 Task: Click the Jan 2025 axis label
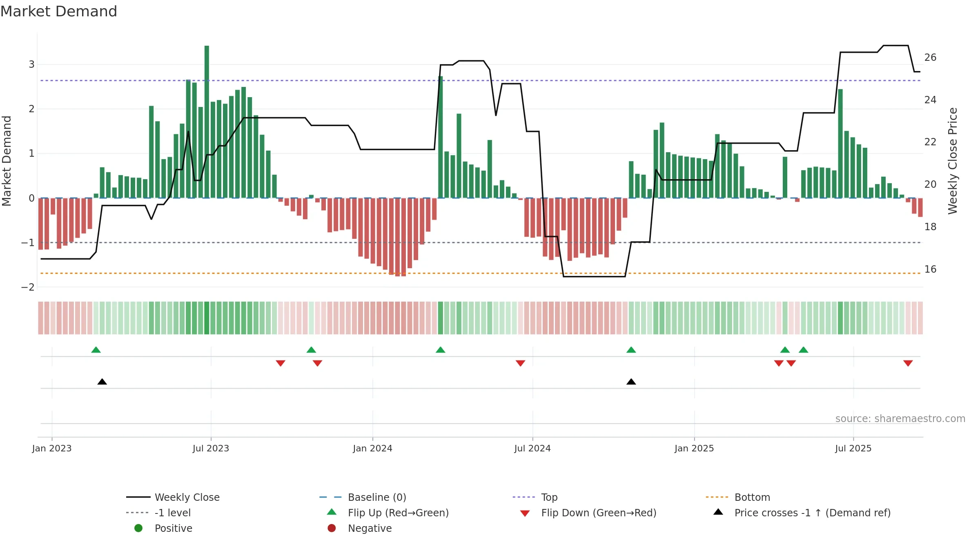click(694, 448)
